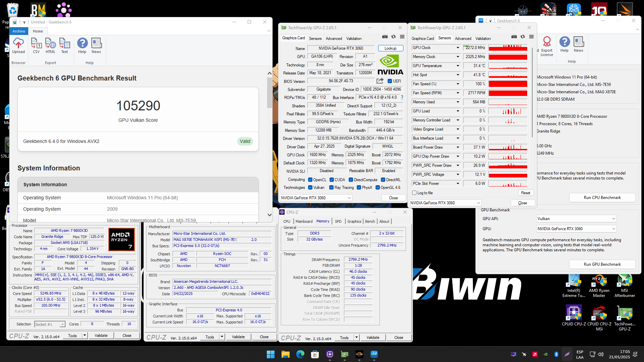Click the GPU Load sensor graph
This screenshot has width=644, height=362.
coord(508,111)
